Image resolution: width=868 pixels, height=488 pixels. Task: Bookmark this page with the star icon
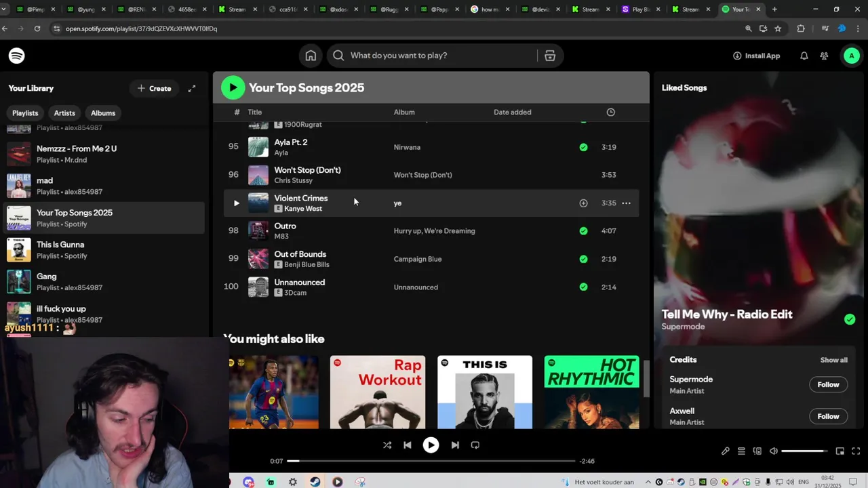point(778,28)
